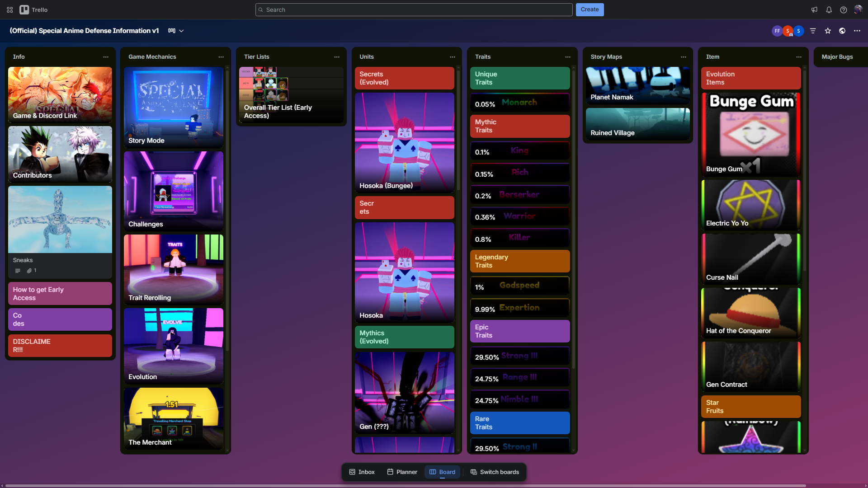Open the notifications bell
868x488 pixels.
point(829,9)
